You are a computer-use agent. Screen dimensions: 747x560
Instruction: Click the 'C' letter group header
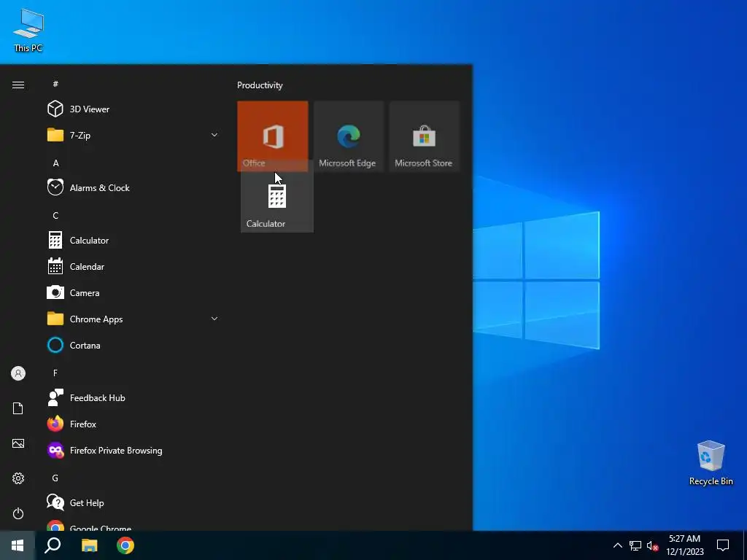55,216
